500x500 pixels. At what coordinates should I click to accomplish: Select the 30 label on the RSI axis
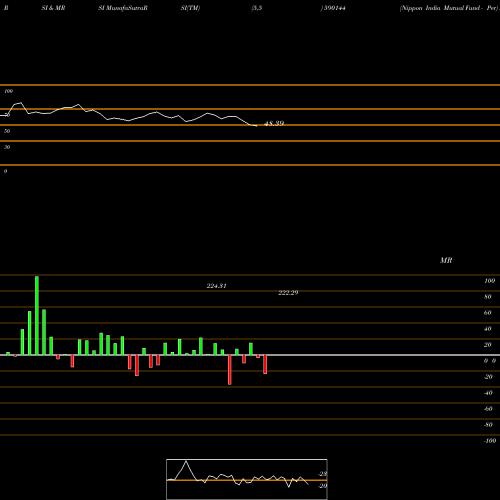pos(7,147)
